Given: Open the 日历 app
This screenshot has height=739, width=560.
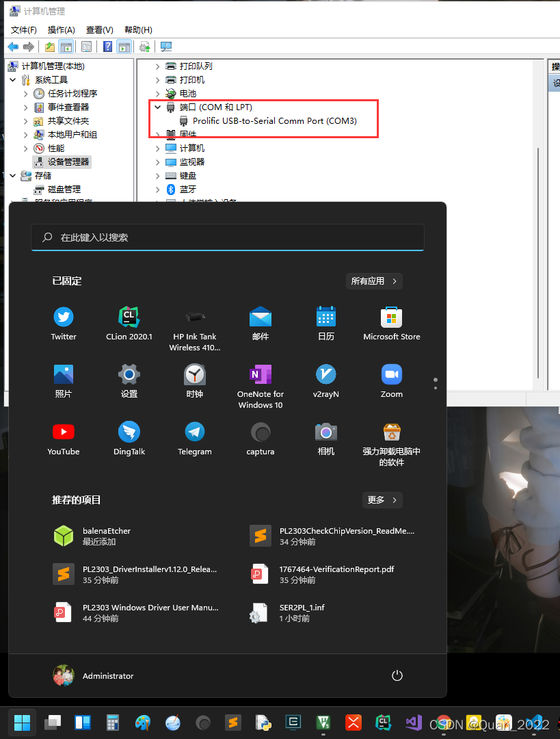Looking at the screenshot, I should tap(326, 324).
